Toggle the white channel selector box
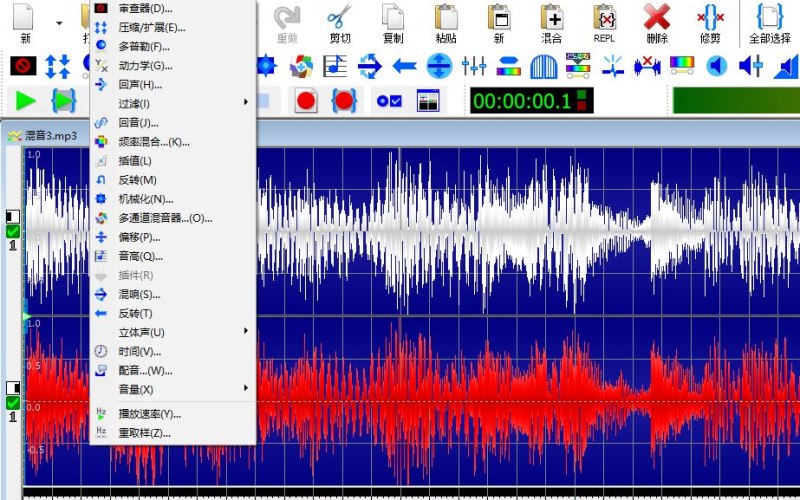This screenshot has height=500, width=800. pos(13,216)
